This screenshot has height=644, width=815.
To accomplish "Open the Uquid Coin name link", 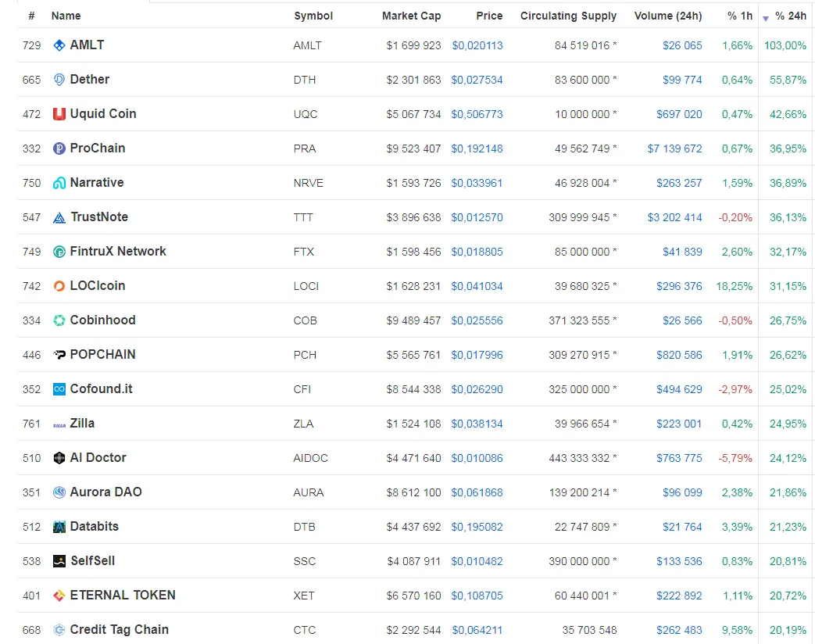I will pos(103,114).
